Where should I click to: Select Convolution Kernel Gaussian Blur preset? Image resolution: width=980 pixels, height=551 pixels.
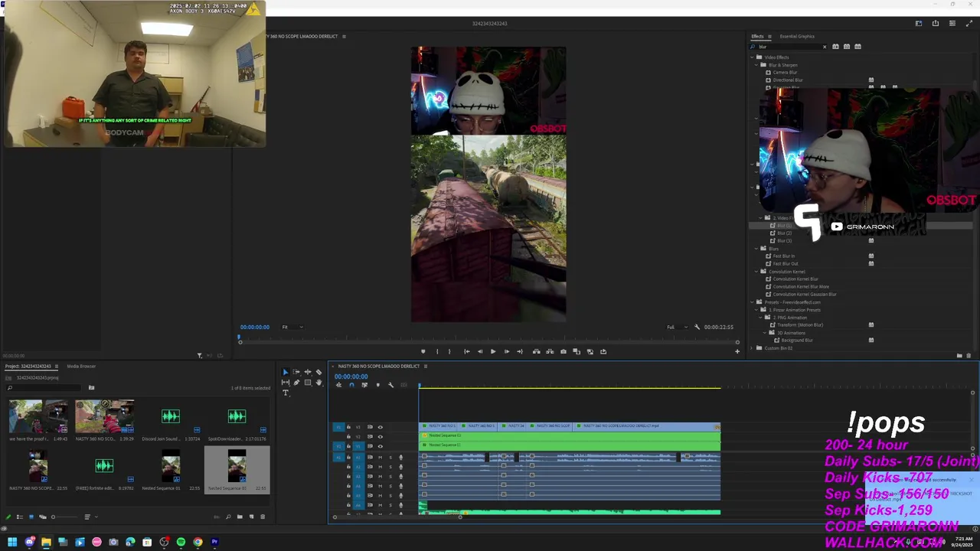point(804,295)
